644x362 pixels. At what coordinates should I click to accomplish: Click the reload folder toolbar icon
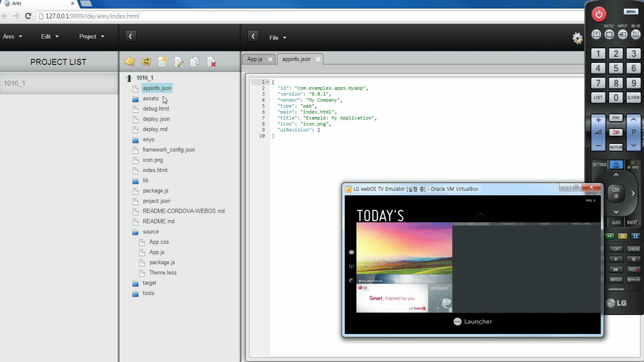[x=146, y=61]
